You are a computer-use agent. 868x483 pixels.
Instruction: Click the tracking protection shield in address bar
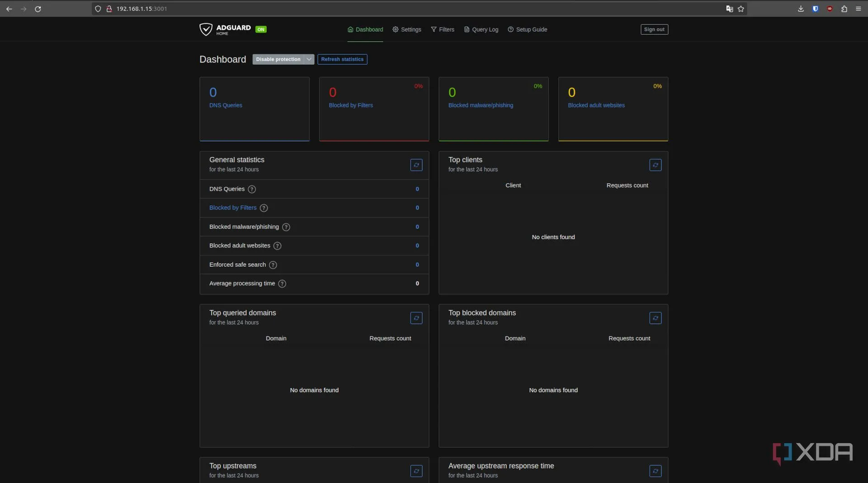pos(98,9)
